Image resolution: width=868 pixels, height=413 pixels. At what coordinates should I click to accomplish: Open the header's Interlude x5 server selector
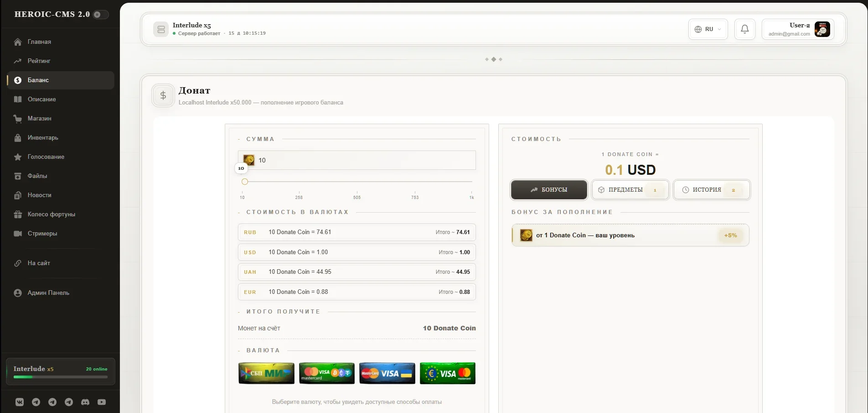pyautogui.click(x=210, y=29)
